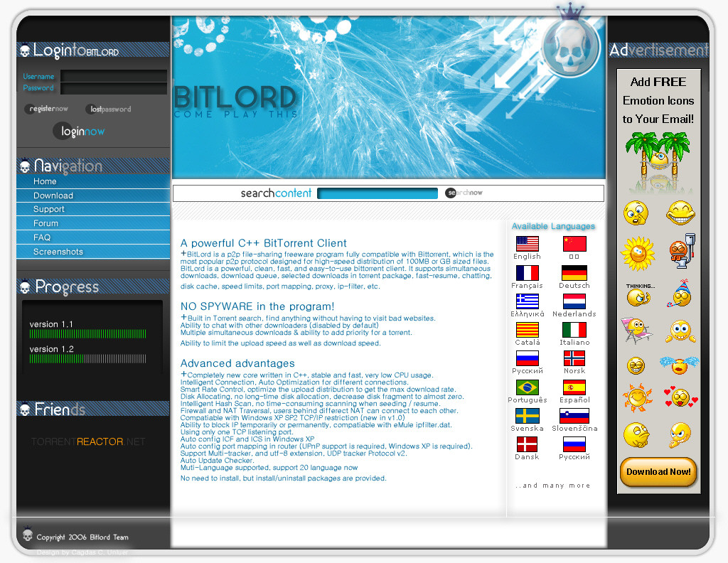Click the version 1.2 progress bar

point(87,359)
